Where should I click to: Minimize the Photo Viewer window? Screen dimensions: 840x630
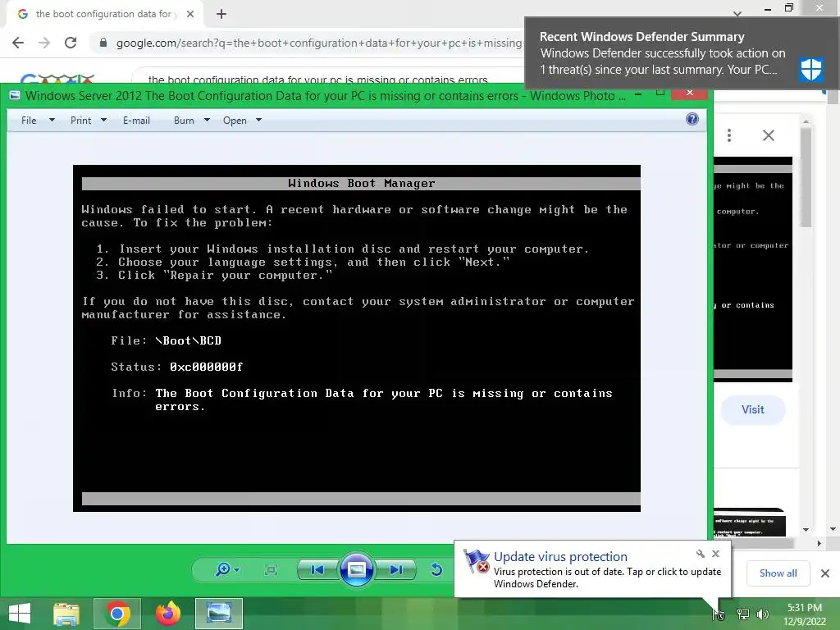pos(638,94)
